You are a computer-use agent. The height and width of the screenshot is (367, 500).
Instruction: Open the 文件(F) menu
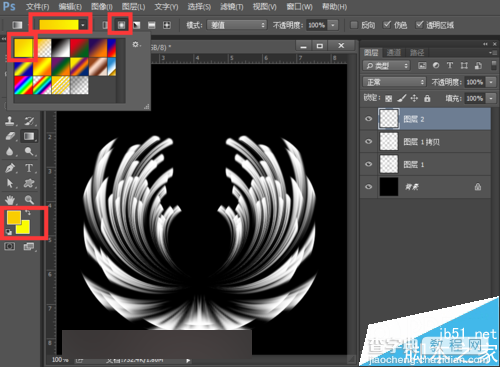coord(38,7)
